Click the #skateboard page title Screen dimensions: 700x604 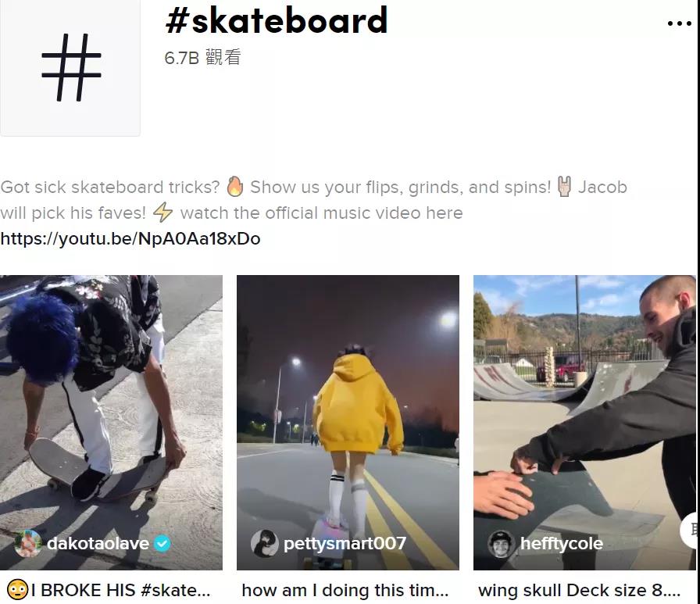277,21
